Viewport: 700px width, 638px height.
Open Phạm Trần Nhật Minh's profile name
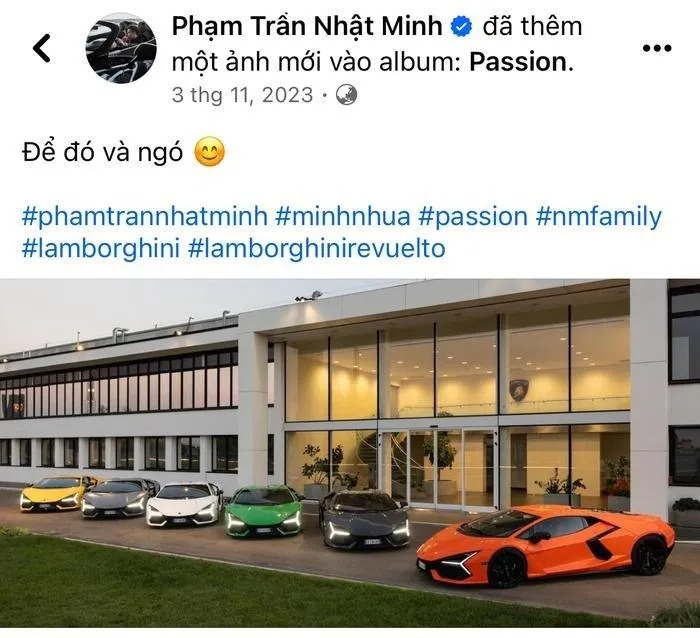click(307, 27)
